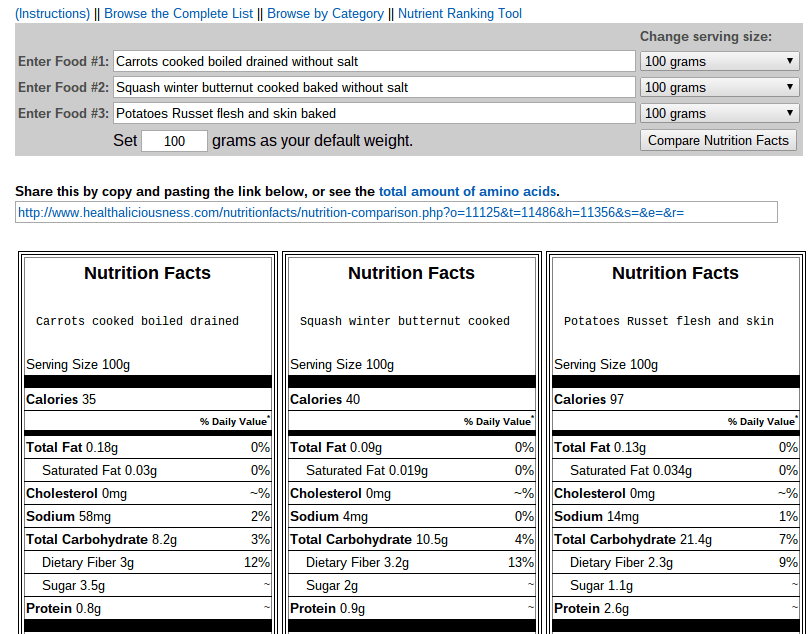Focus the Food #1 carrots input field
Image resolution: width=809 pixels, height=634 pixels.
374,62
